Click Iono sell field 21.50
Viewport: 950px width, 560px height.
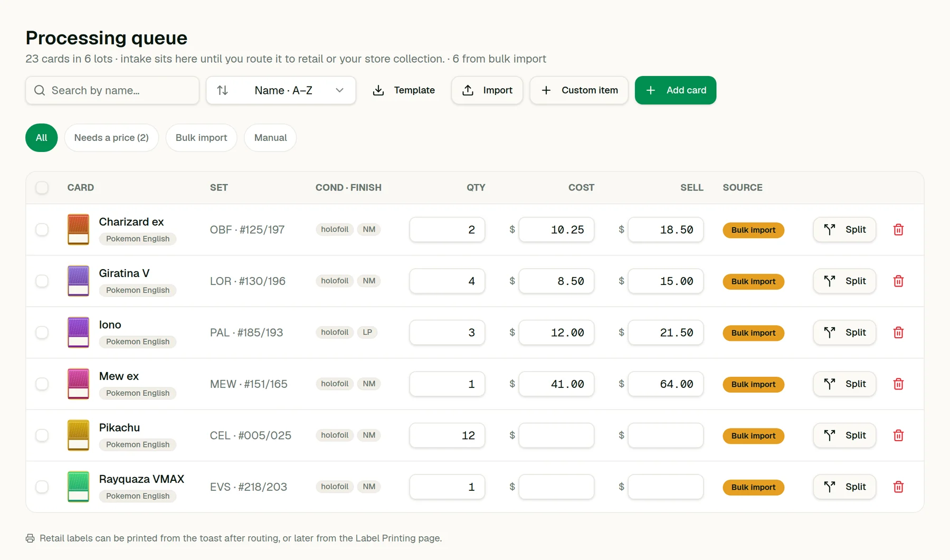pos(666,333)
